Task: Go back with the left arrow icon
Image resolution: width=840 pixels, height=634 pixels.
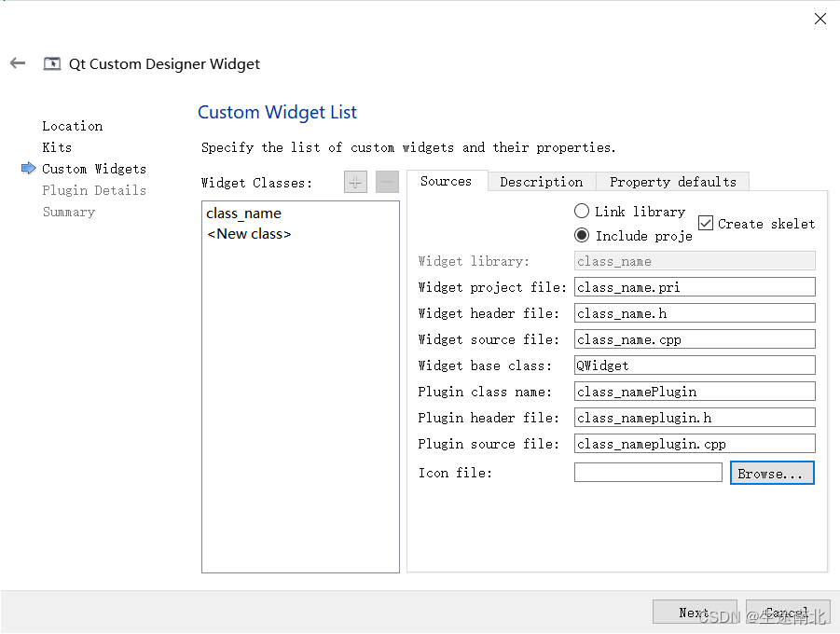Action: pos(18,63)
